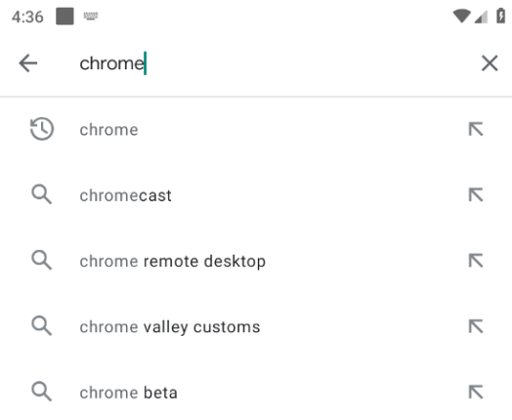Choose the chrome beta suggestion
The height and width of the screenshot is (420, 512).
(x=256, y=393)
